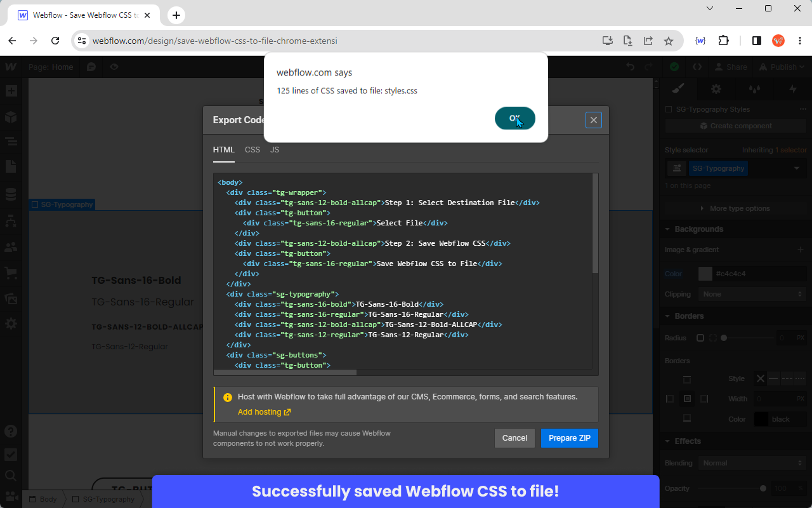The image size is (812, 508).
Task: Select the bottom border side
Action: coord(687,418)
